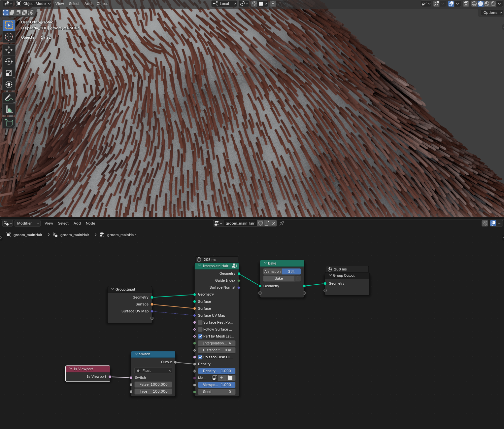Pick the Add Cube tool
Image resolution: width=504 pixels, height=429 pixels.
9,123
